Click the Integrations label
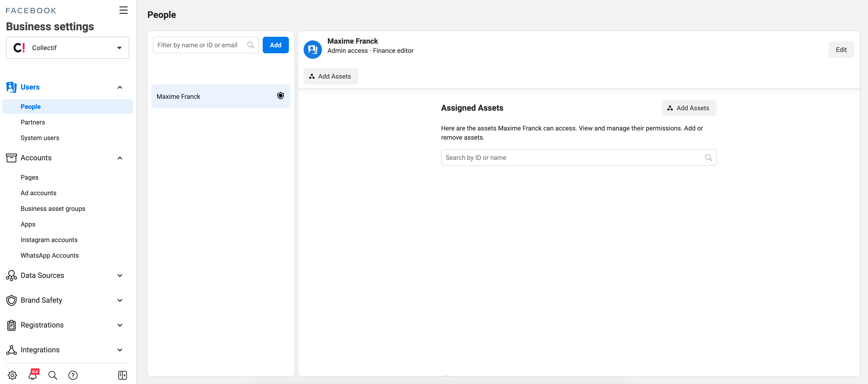 click(x=40, y=350)
